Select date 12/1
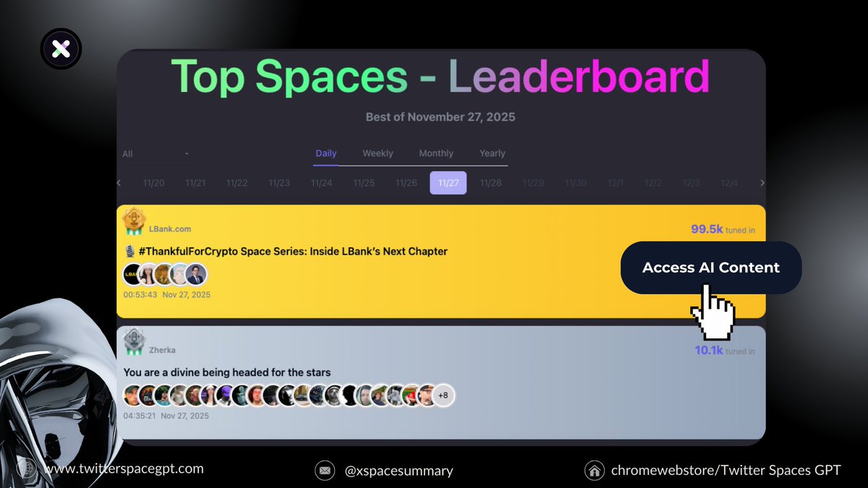868x488 pixels. pyautogui.click(x=616, y=183)
